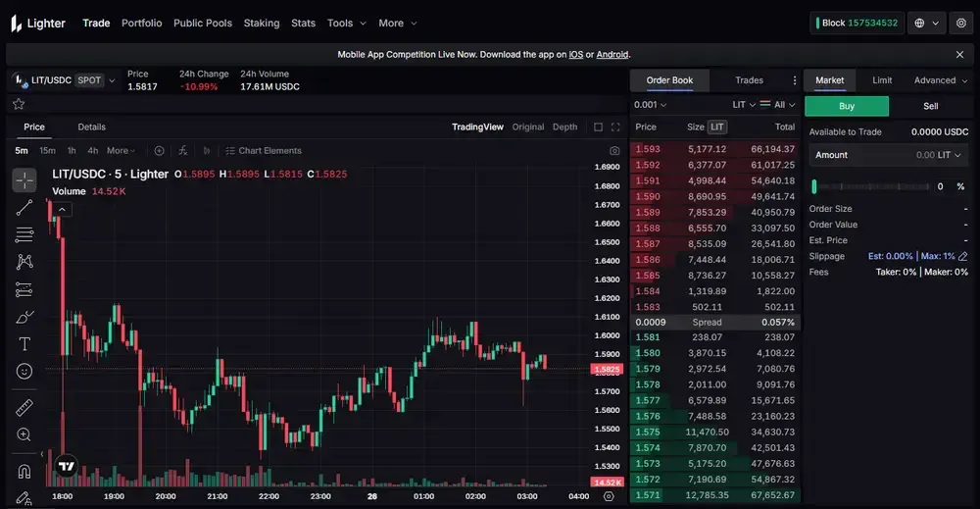Viewport: 980px width, 509px height.
Task: Click the compare or add symbol icon
Action: coord(160,151)
